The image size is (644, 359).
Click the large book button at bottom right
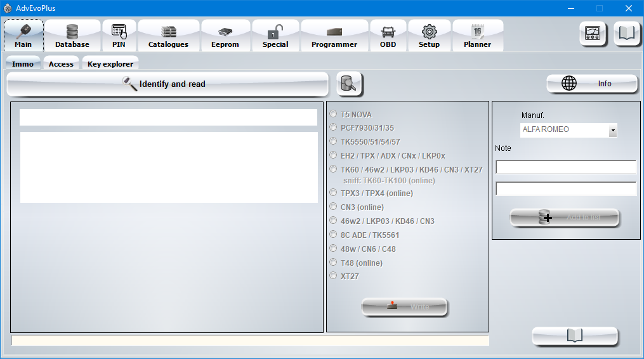[x=575, y=336]
